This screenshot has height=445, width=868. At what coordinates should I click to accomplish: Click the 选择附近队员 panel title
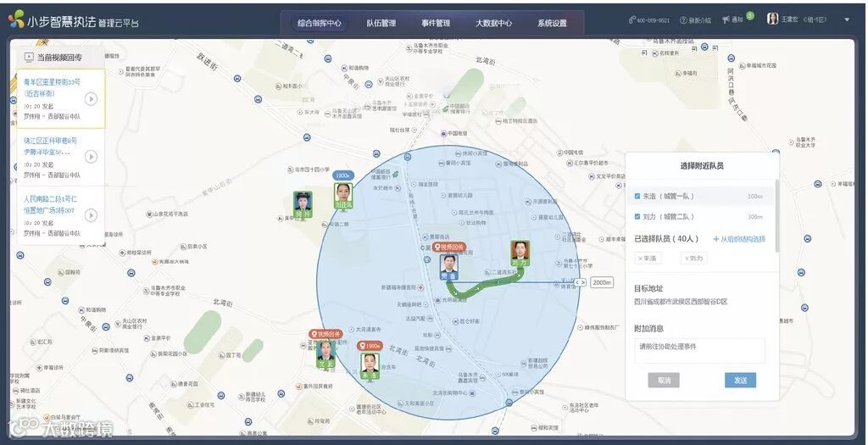pyautogui.click(x=701, y=165)
